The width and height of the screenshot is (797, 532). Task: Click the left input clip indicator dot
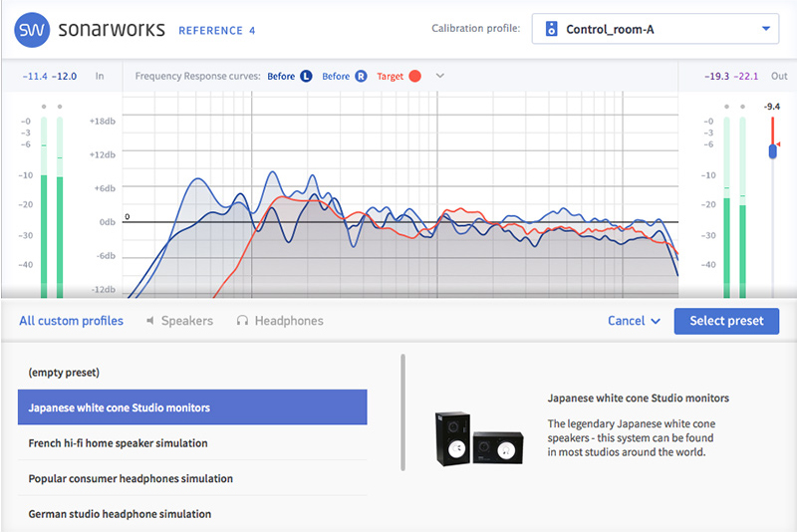pyautogui.click(x=44, y=107)
